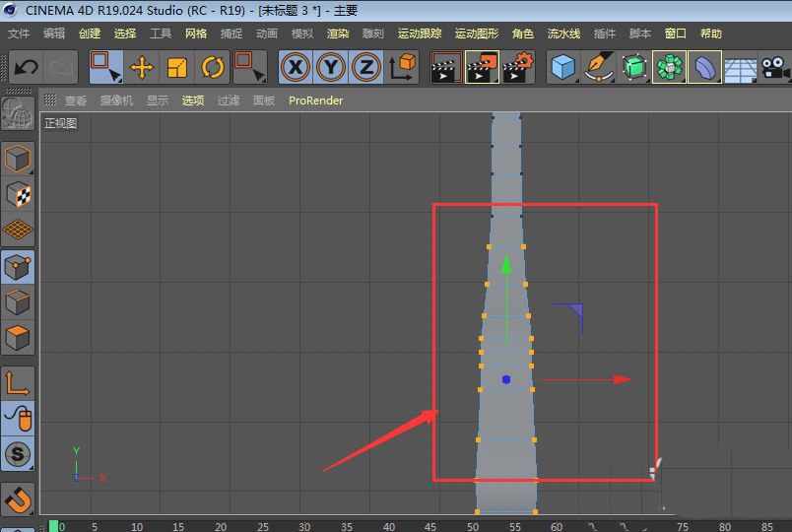Open viewport 显示 menu
The width and height of the screenshot is (792, 532).
(158, 100)
